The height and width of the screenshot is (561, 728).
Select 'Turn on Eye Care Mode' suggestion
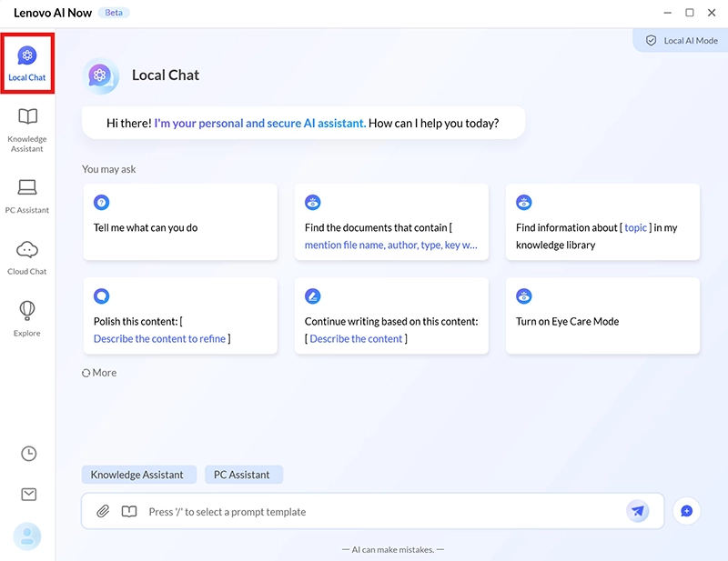click(x=602, y=316)
